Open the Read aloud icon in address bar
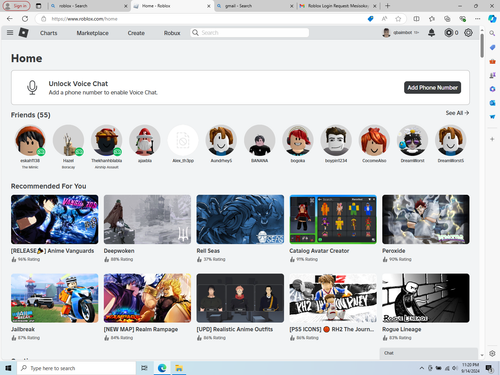Screen dimensions: 500x375 click(384, 19)
